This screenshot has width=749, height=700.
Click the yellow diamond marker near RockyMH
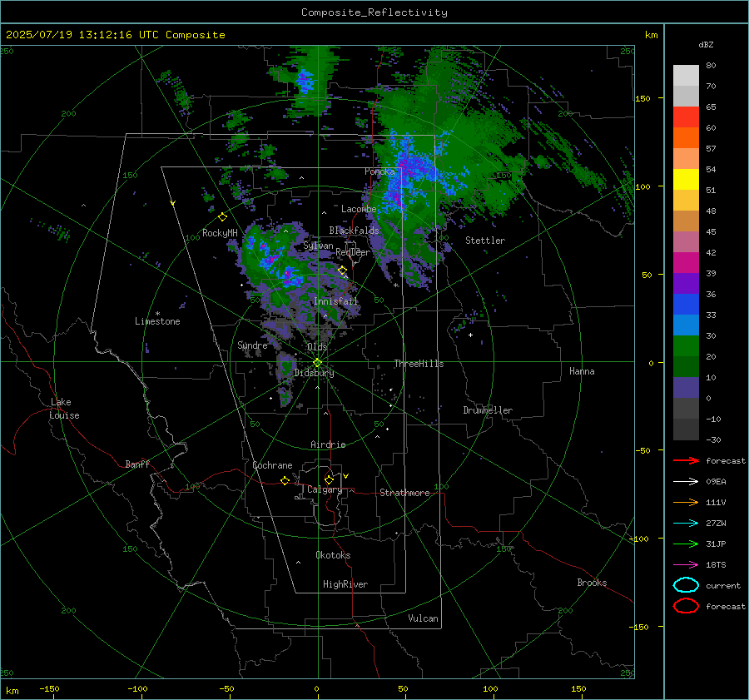pos(222,217)
